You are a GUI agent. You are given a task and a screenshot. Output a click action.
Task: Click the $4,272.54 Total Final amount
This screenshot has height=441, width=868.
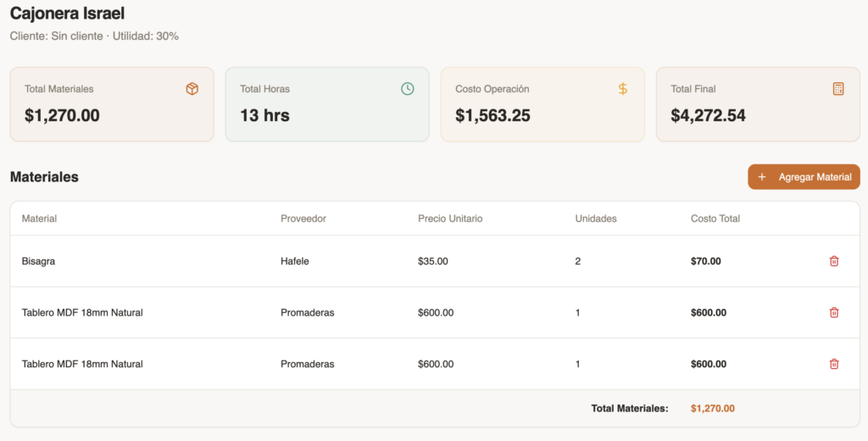[x=708, y=115]
